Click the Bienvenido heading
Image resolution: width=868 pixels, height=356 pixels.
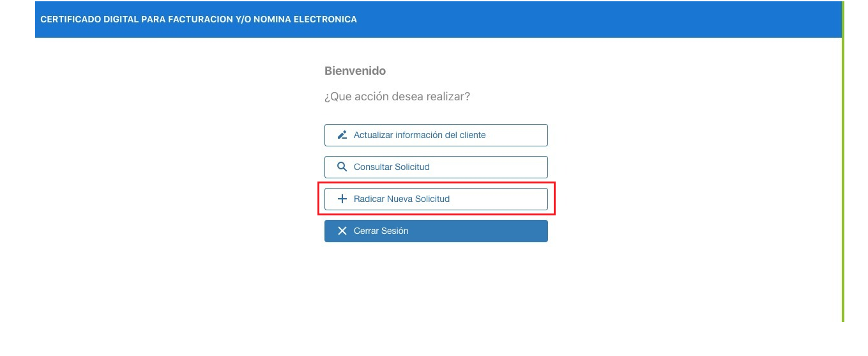click(355, 71)
